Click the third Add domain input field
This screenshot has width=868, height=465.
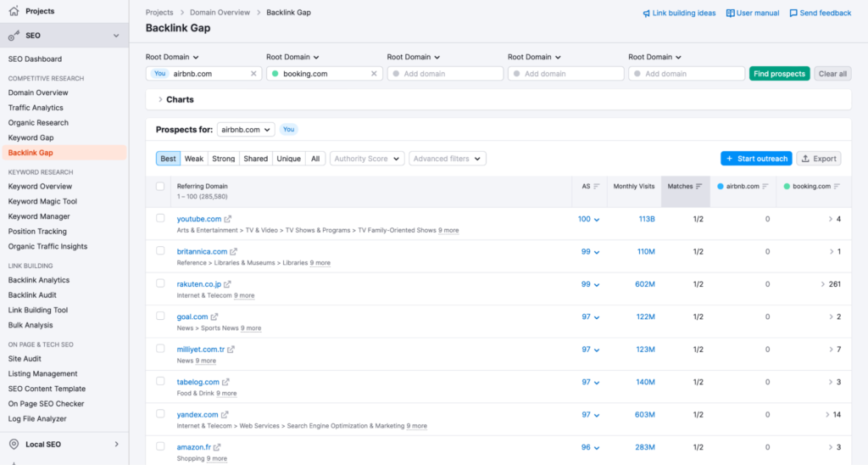(x=445, y=74)
